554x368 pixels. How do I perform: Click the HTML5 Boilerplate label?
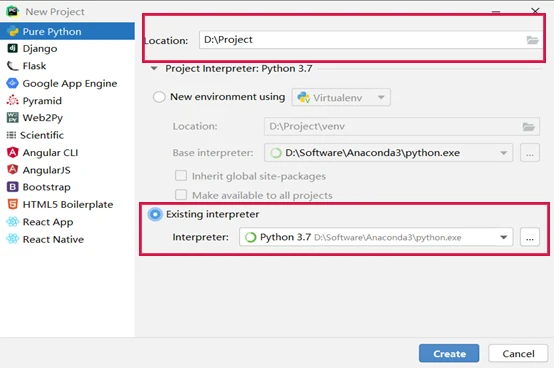pyautogui.click(x=68, y=204)
